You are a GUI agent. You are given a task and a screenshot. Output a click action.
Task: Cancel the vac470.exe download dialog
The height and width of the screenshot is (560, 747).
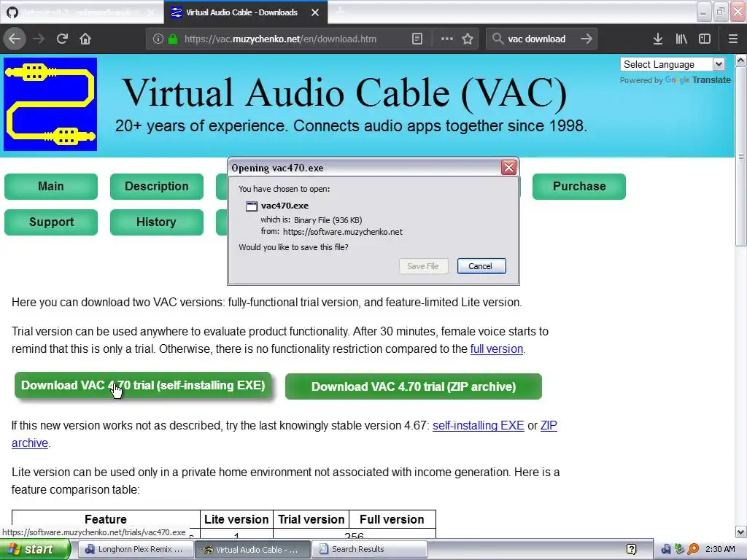[481, 266]
